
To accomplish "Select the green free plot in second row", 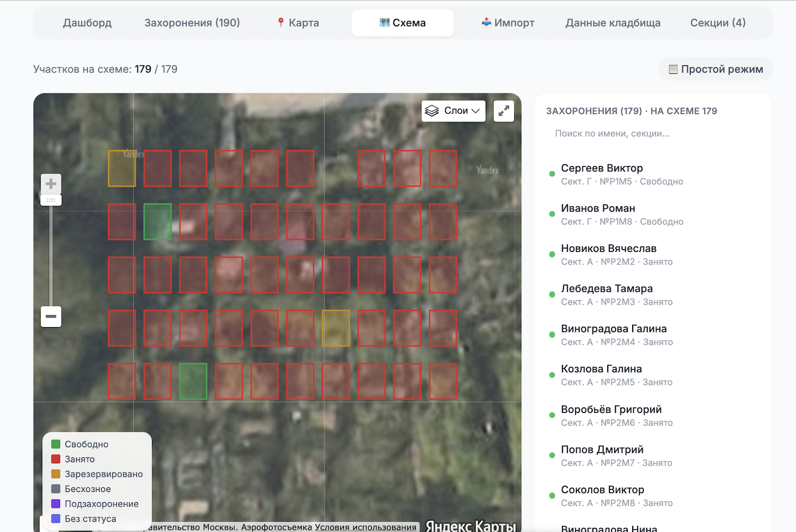I will point(157,222).
